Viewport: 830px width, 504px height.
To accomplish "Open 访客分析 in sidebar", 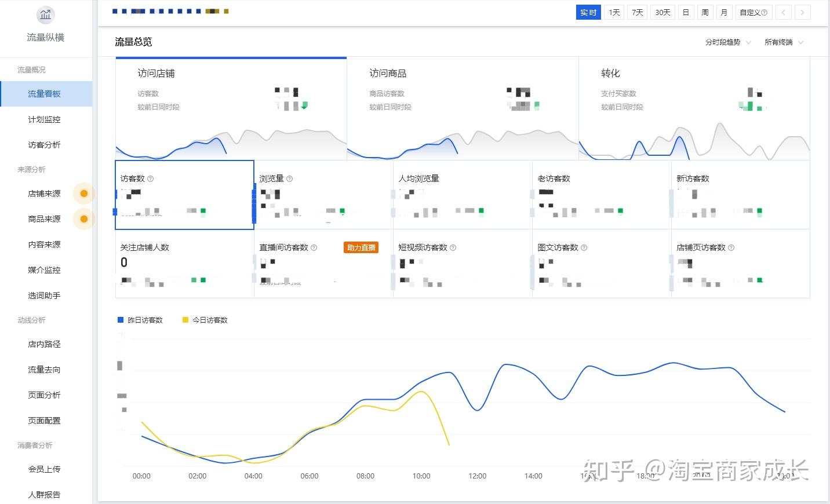I will [46, 145].
